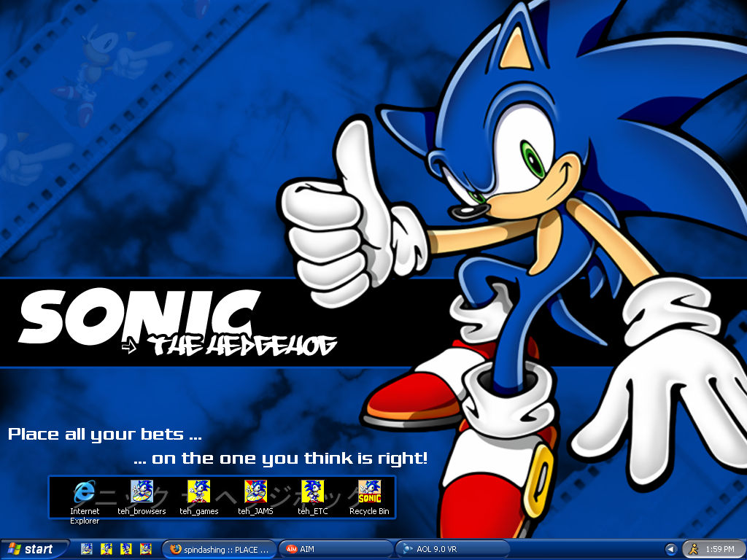Viewport: 747px width, 560px height.
Task: Open the Windows start menu
Action: click(34, 549)
